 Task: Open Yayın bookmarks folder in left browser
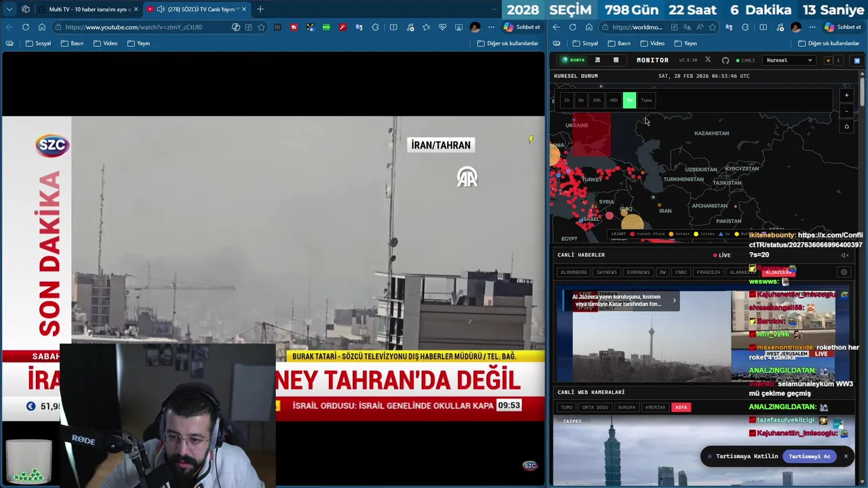click(138, 43)
